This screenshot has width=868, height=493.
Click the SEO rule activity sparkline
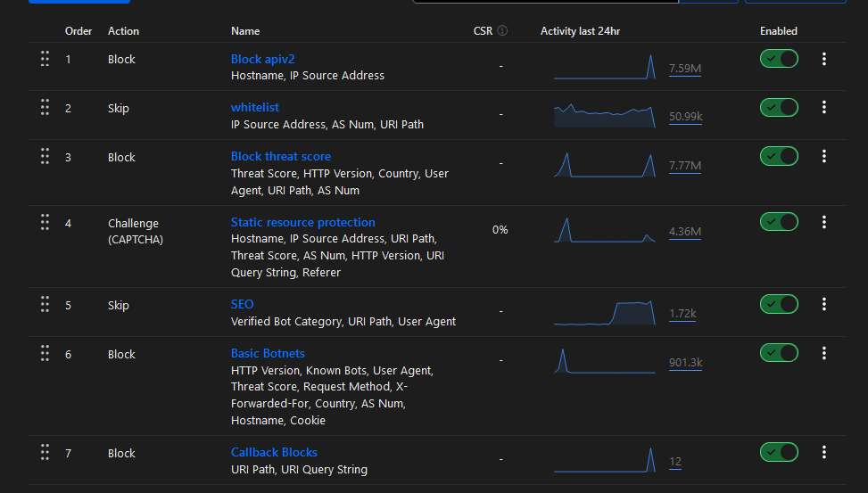pos(605,312)
